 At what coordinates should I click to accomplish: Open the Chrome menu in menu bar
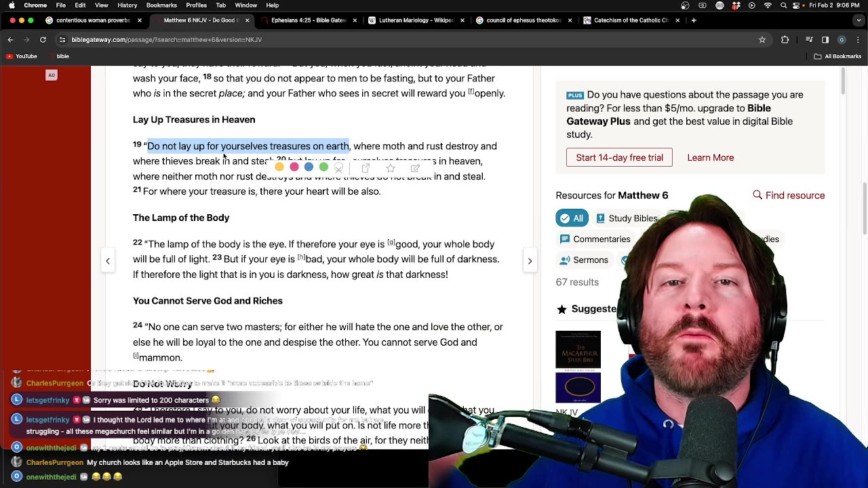35,5
